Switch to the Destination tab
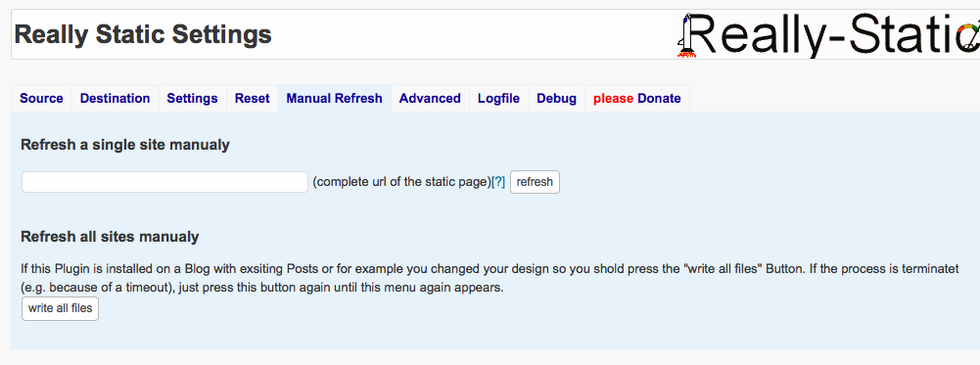This screenshot has width=980, height=365. tap(115, 99)
